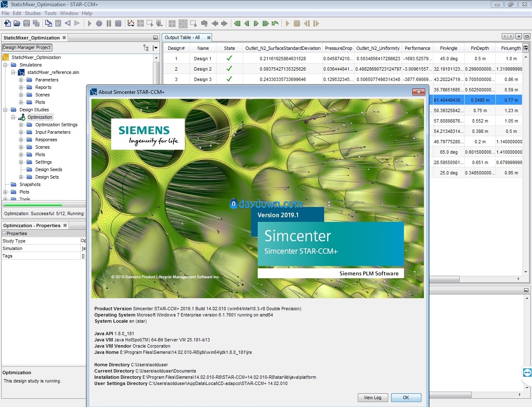Viewport: 532px width, 407px height.
Task: Click the Save All toolbar icon
Action: (36, 23)
